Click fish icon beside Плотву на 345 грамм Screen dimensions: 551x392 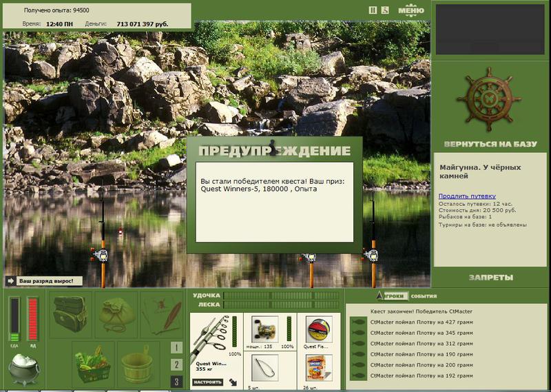(x=358, y=333)
